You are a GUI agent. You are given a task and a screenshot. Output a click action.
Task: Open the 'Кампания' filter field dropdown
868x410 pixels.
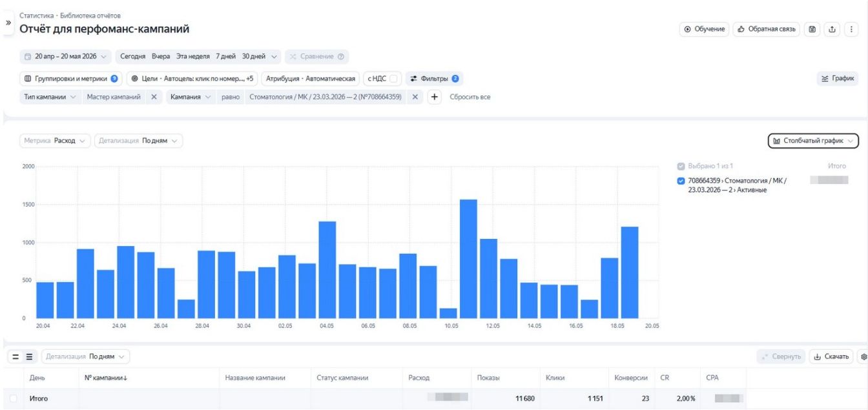pos(191,97)
